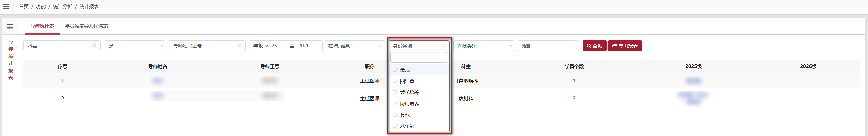Click the 现职 input field
The image size is (868, 136).
point(548,46)
